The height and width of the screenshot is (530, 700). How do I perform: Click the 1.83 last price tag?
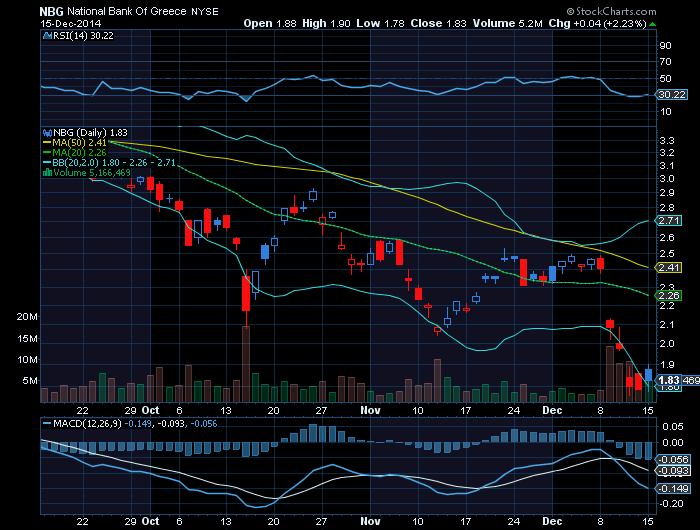(668, 380)
